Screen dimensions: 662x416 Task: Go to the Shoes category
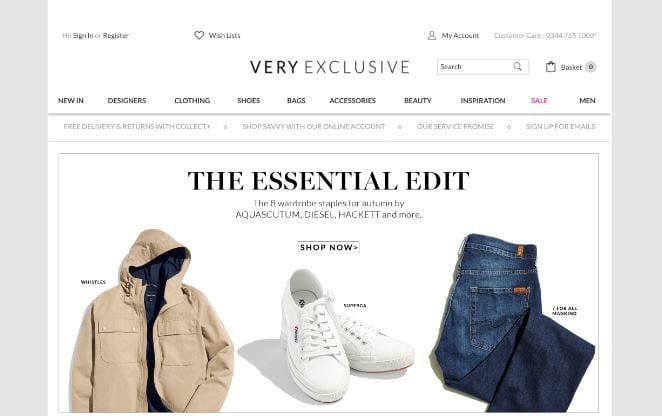[x=249, y=101]
